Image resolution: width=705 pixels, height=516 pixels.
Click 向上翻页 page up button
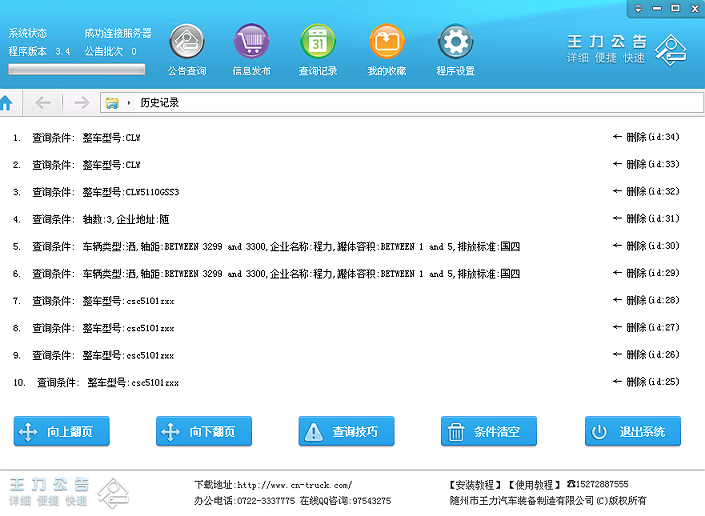click(x=62, y=431)
